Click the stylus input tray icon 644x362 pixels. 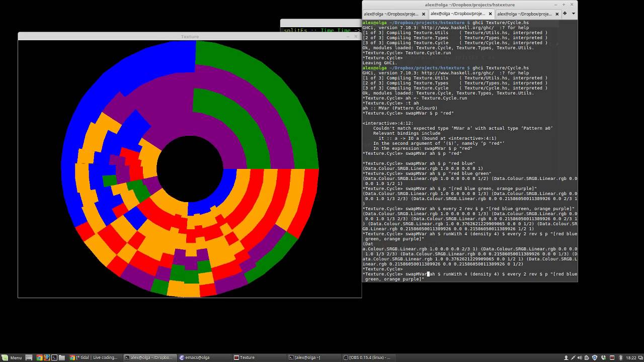[574, 357]
